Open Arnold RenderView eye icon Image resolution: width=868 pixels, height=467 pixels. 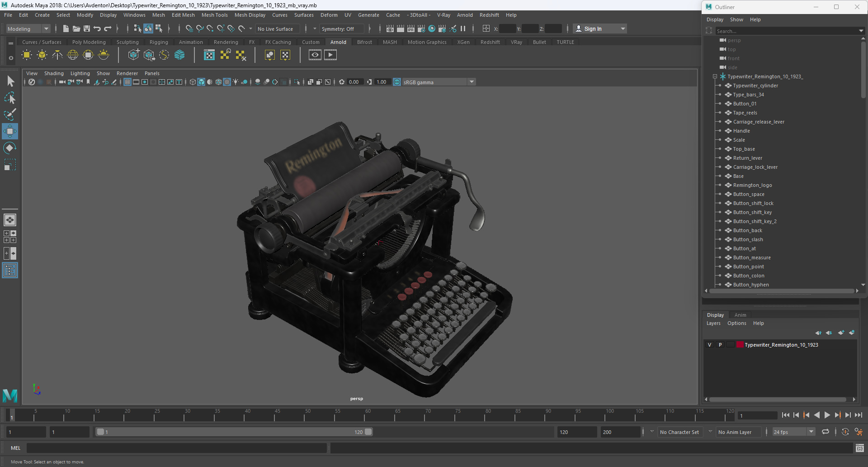(x=315, y=55)
